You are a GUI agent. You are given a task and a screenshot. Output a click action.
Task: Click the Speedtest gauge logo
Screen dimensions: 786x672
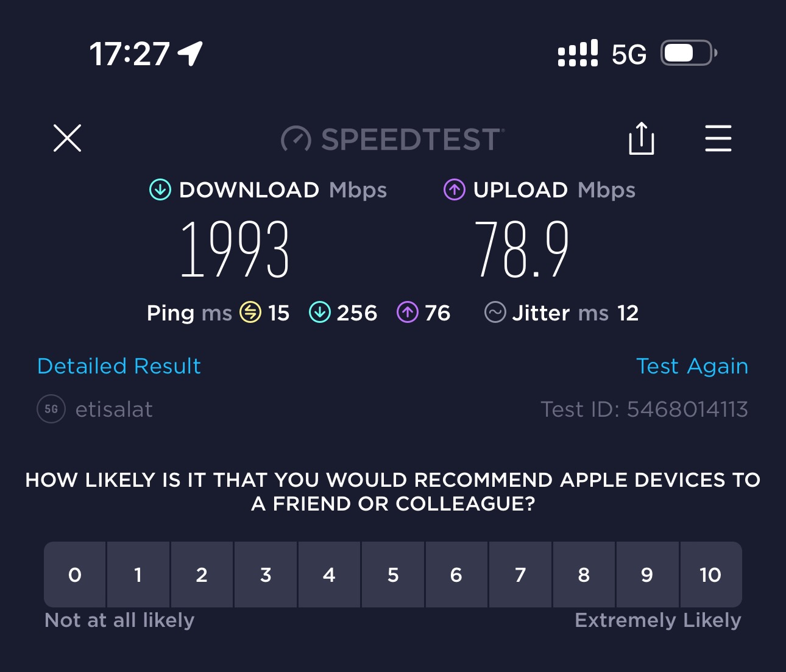click(x=297, y=139)
